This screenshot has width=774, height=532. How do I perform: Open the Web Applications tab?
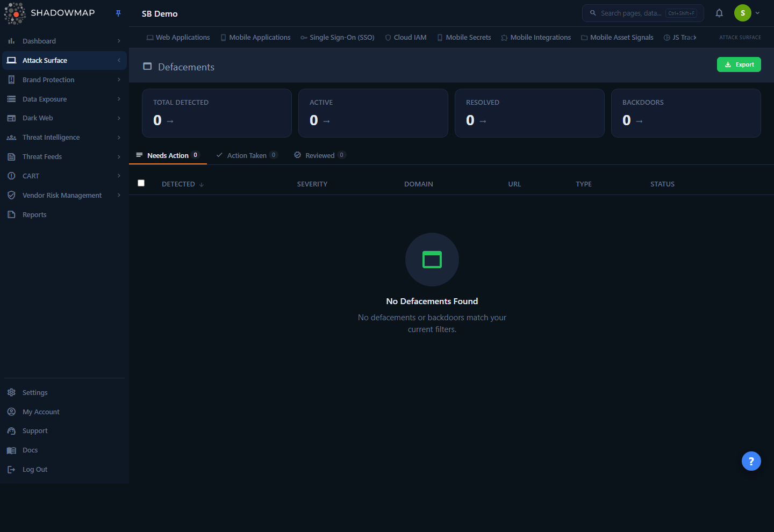click(x=178, y=38)
